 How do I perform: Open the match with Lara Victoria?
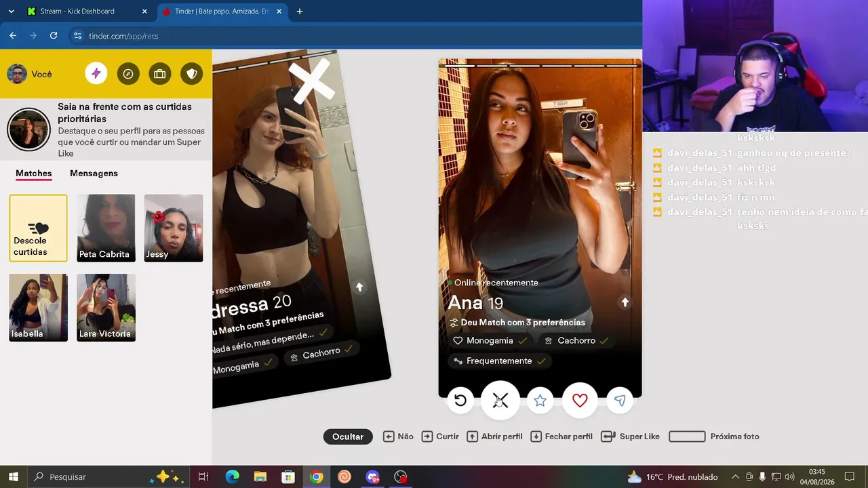point(106,308)
